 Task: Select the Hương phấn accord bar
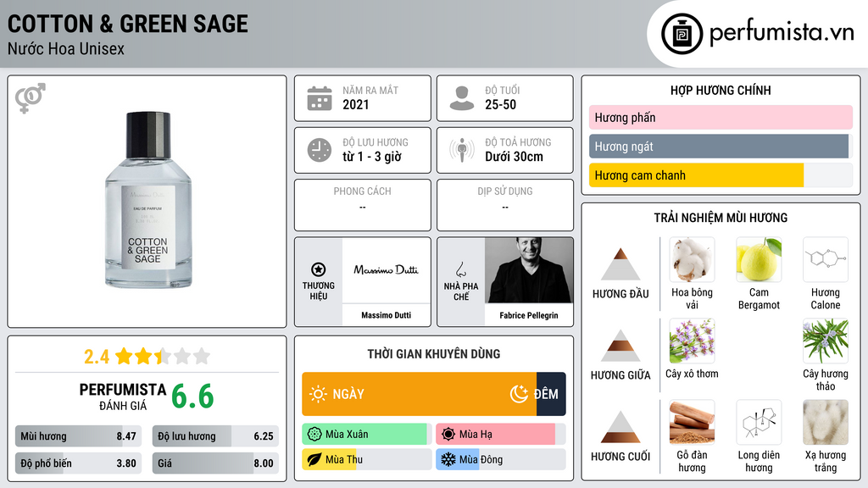click(x=721, y=117)
